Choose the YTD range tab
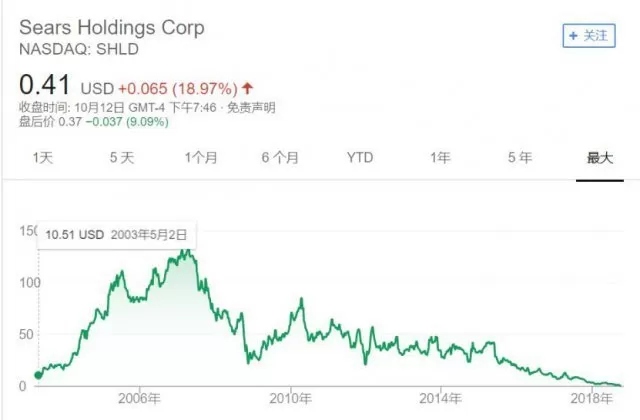Viewport: 640px width, 420px height. [360, 158]
